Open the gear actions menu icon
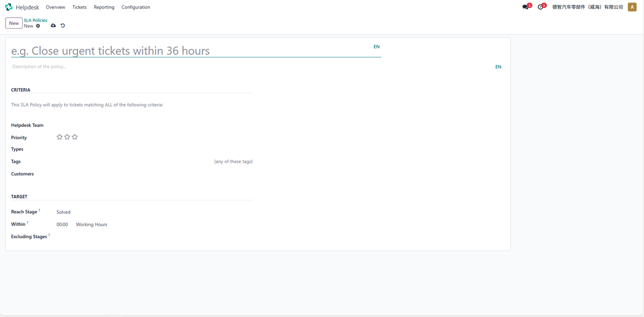644x317 pixels. coord(38,26)
